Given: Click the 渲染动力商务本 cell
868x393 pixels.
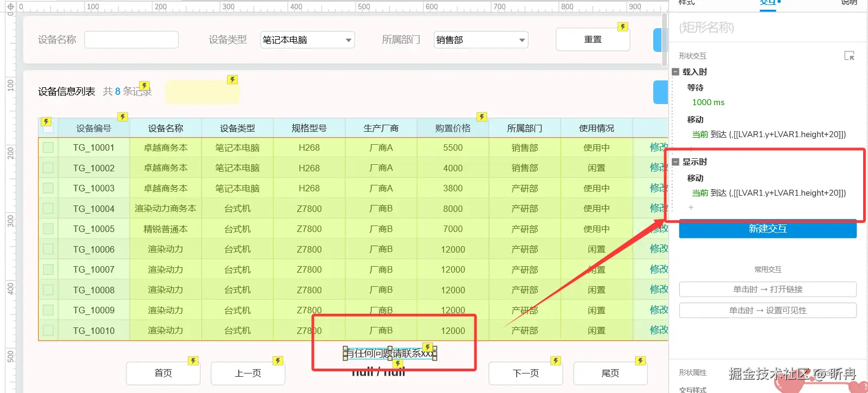Looking at the screenshot, I should [x=165, y=209].
